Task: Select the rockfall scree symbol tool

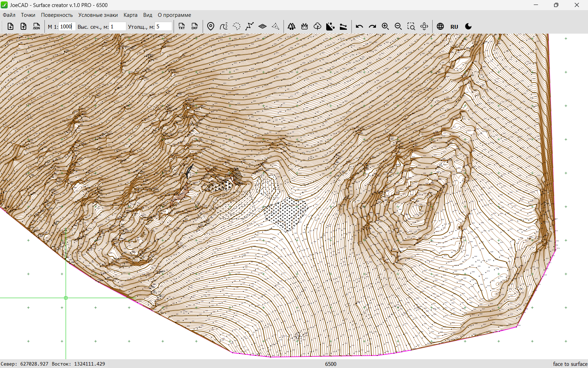Action: point(330,26)
